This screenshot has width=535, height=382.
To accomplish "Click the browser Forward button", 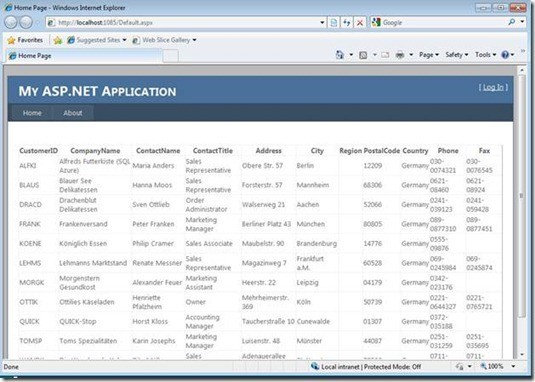I will [x=26, y=23].
